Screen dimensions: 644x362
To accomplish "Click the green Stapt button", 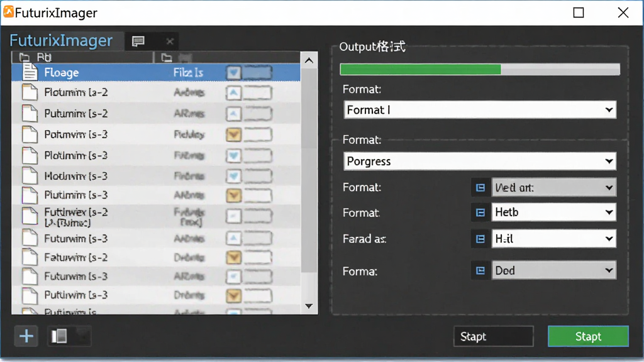I will pos(588,337).
